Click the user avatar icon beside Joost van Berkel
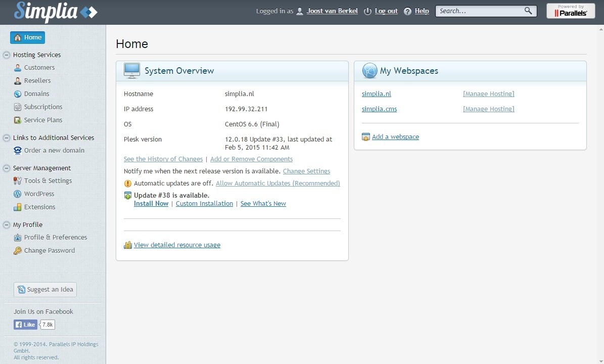 pyautogui.click(x=300, y=11)
